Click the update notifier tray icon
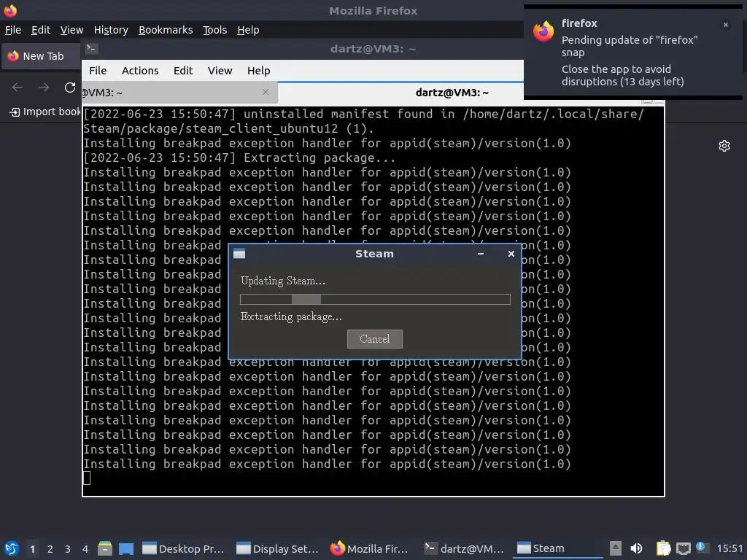The width and height of the screenshot is (747, 560). pyautogui.click(x=703, y=548)
